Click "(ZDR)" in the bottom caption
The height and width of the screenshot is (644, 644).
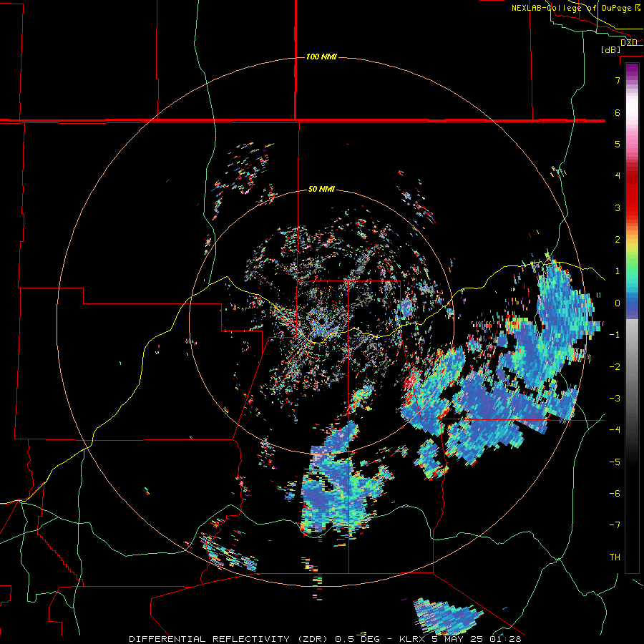pyautogui.click(x=312, y=639)
